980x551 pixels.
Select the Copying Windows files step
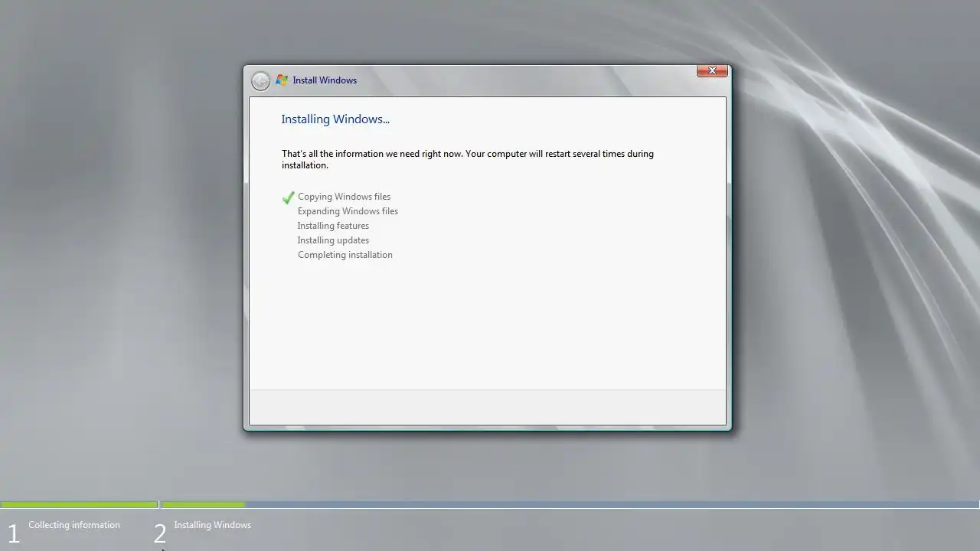pos(344,197)
